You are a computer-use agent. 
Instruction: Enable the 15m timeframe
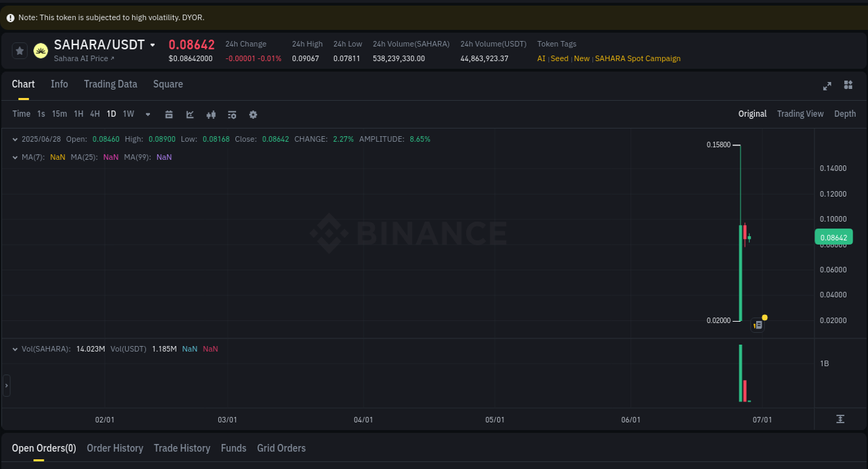pos(59,114)
